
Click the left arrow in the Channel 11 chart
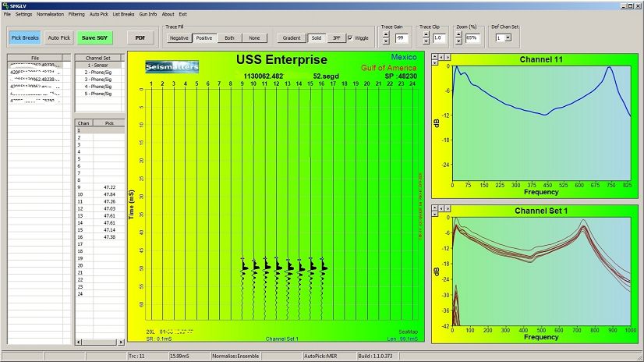point(441,57)
